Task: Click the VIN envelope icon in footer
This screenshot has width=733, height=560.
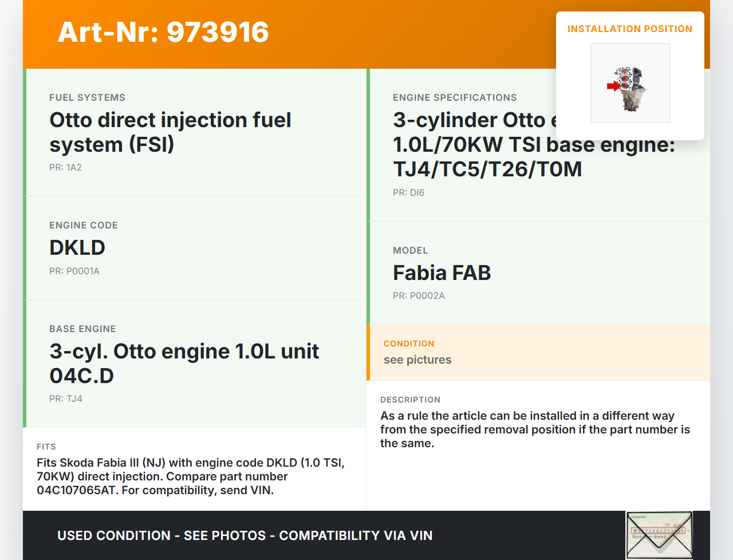Action: coord(659,535)
